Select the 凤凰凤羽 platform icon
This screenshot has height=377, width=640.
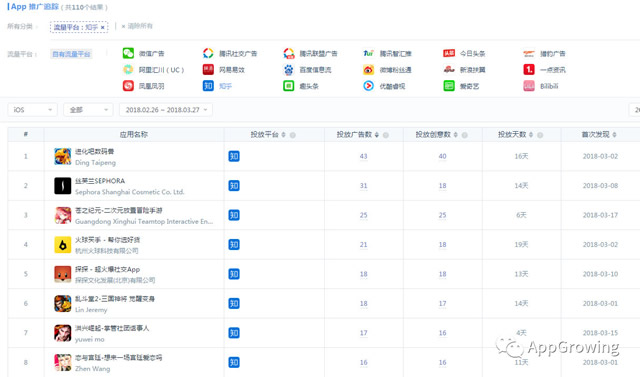point(128,86)
